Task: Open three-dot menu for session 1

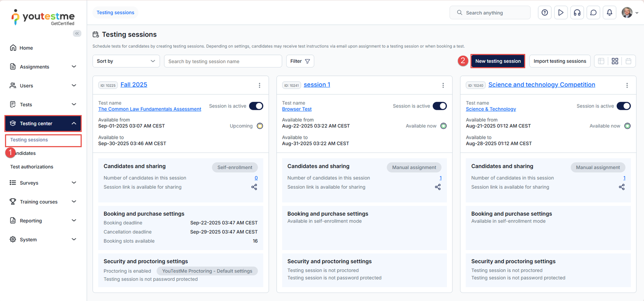Action: pos(443,85)
